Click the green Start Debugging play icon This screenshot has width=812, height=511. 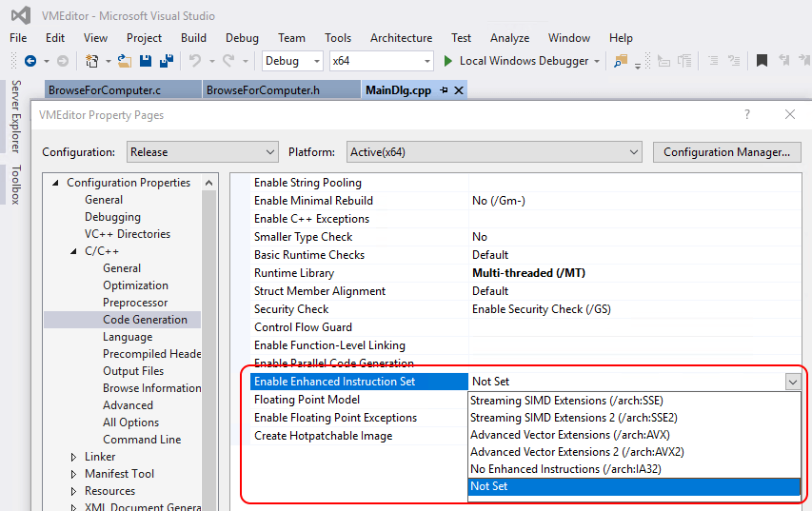point(448,61)
